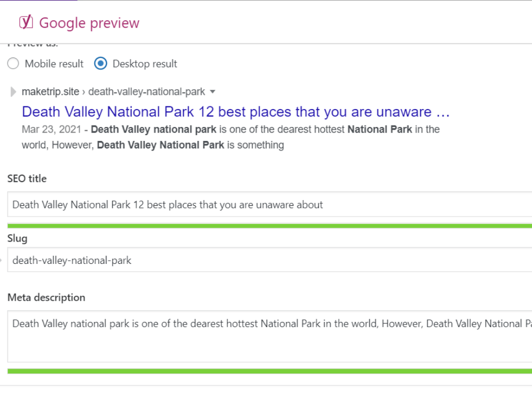532x399 pixels.
Task: Click the Mar 23, 2021 date text
Action: pos(52,129)
